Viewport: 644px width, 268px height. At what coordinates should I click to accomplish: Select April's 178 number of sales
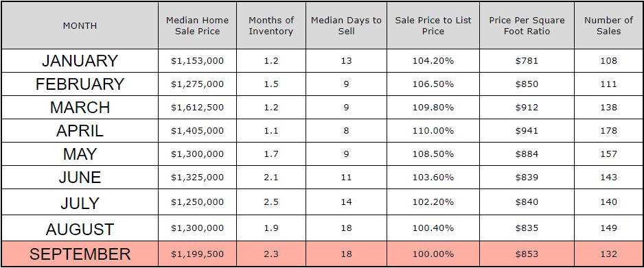[608, 131]
